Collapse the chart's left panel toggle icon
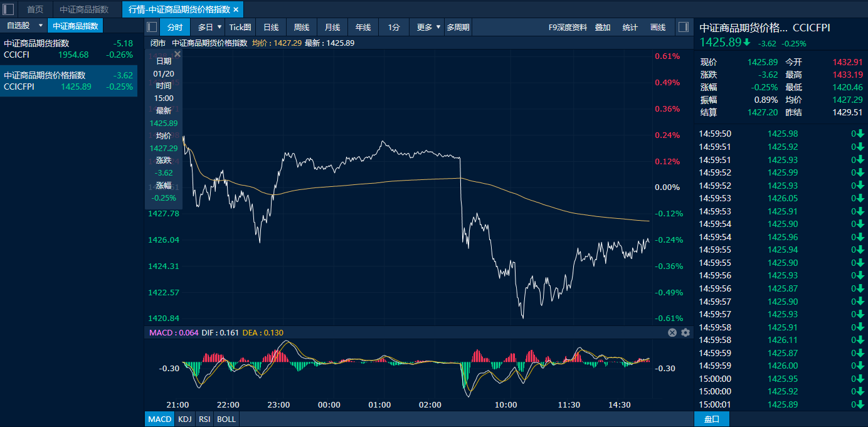868x427 pixels. pos(152,27)
